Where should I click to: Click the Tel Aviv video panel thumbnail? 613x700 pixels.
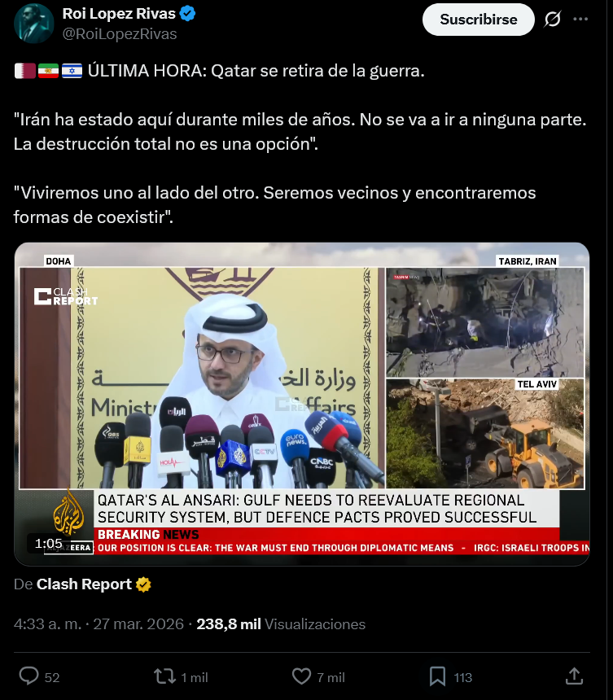485,434
